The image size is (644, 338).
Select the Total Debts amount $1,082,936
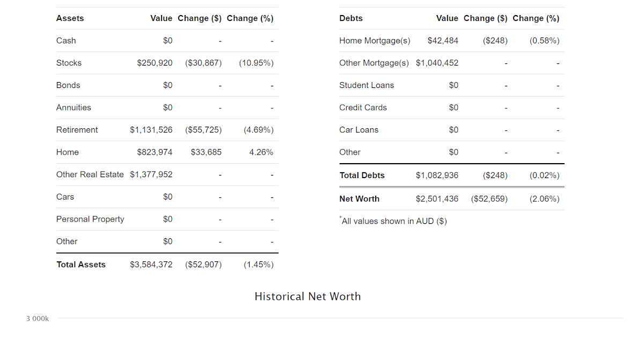point(437,175)
